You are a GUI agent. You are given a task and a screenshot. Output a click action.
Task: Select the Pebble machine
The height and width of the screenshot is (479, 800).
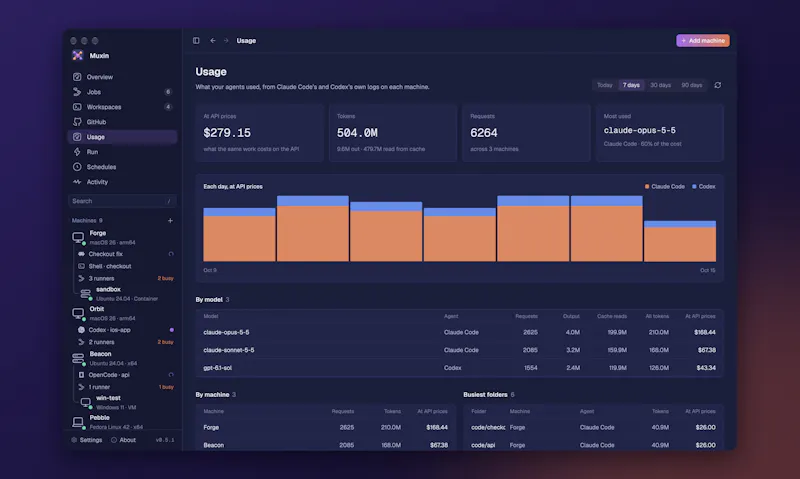click(122, 422)
